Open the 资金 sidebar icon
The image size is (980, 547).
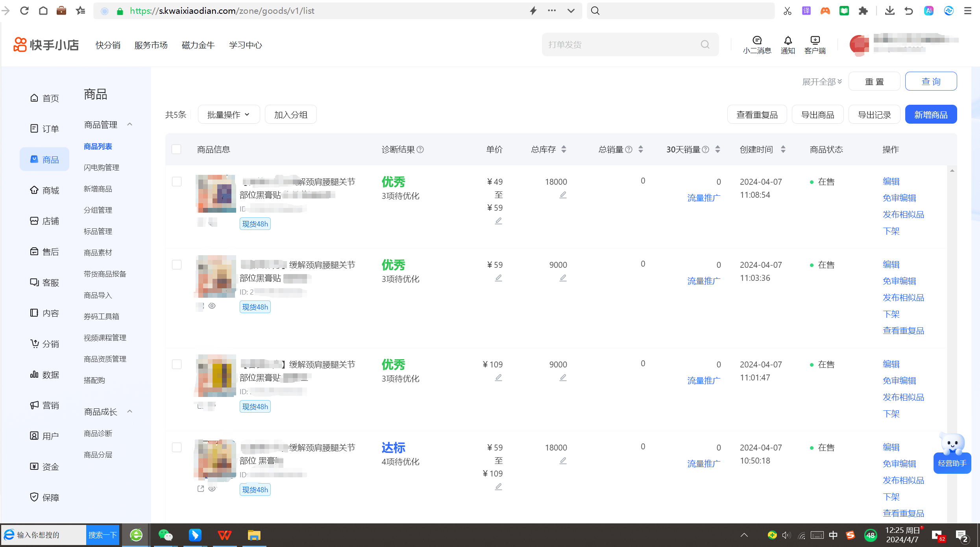point(44,466)
